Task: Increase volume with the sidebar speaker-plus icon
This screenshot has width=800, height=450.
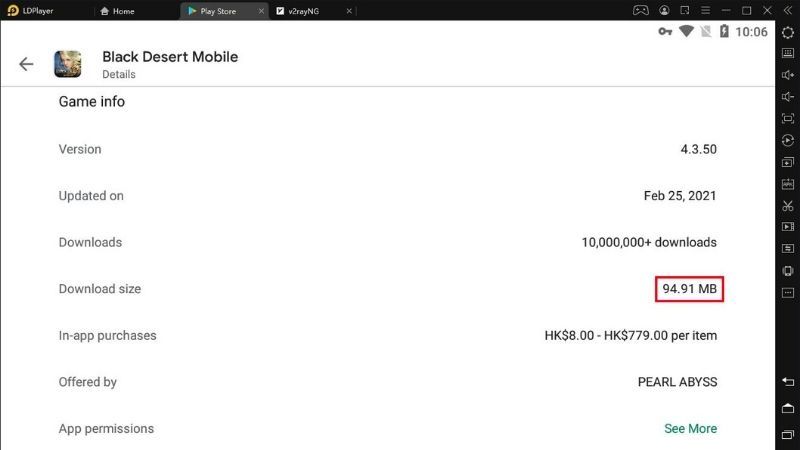Action: click(x=788, y=75)
